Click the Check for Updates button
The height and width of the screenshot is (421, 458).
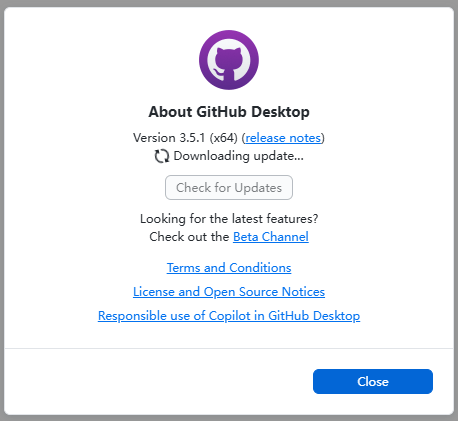[229, 188]
